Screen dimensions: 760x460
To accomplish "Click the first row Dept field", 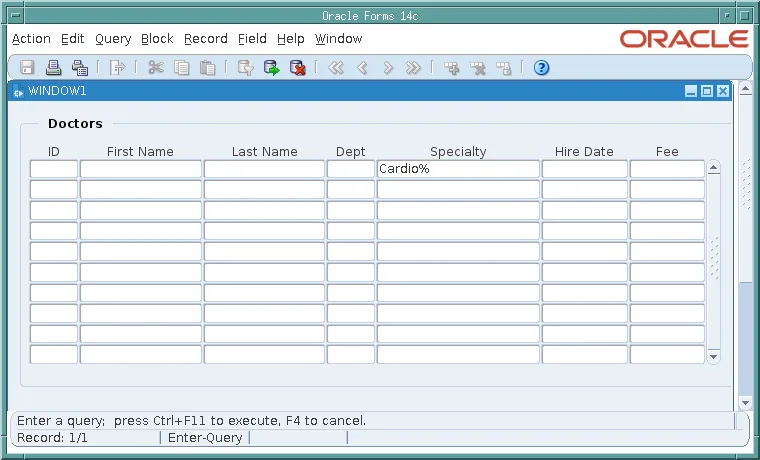I will coord(350,169).
